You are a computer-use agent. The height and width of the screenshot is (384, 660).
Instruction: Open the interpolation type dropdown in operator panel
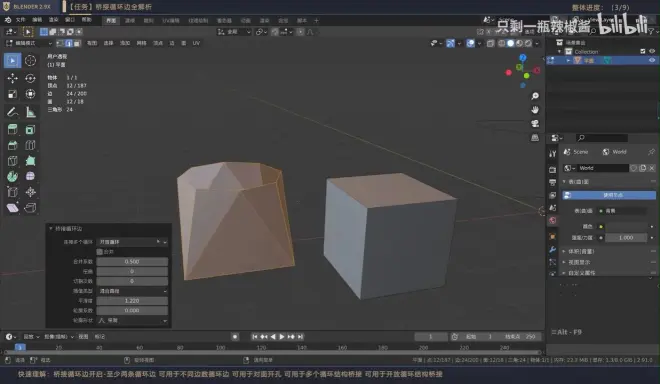[132, 291]
